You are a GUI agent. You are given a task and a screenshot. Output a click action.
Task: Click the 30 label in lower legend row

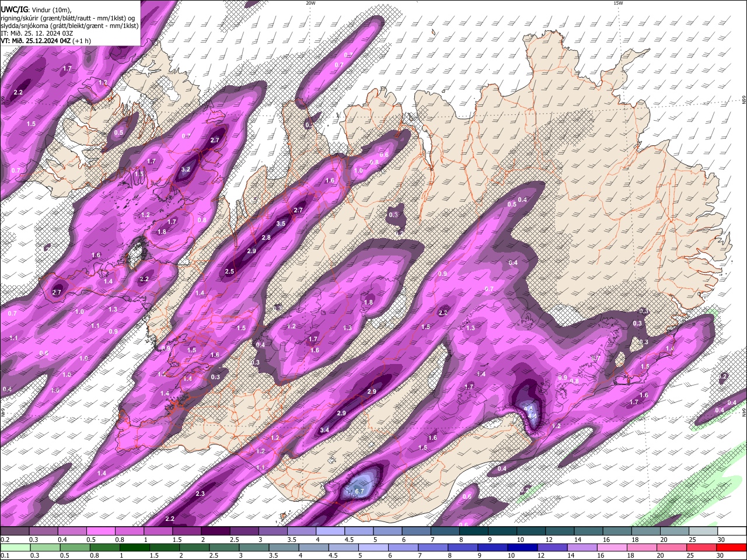click(x=721, y=555)
